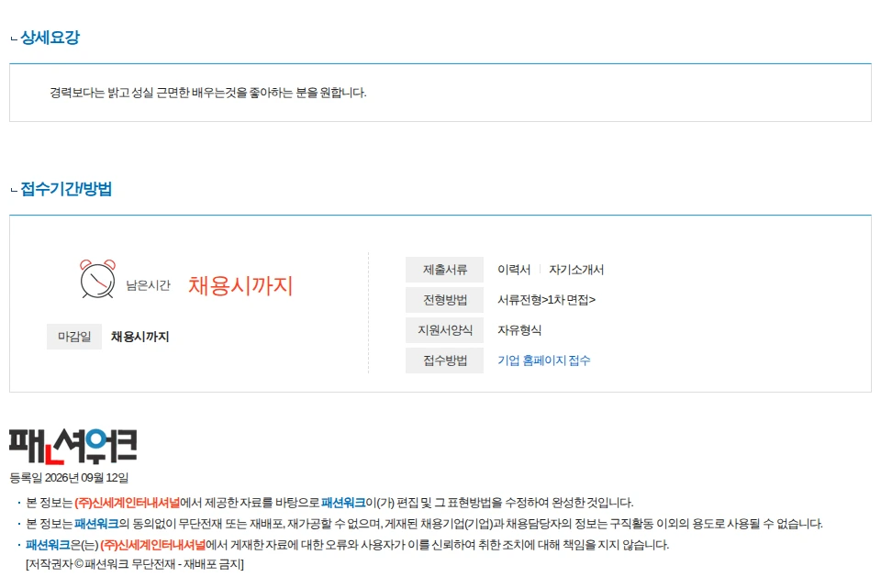Click the 등록일 2026년 09월 12일 text
The height and width of the screenshot is (588, 881).
pyautogui.click(x=69, y=478)
